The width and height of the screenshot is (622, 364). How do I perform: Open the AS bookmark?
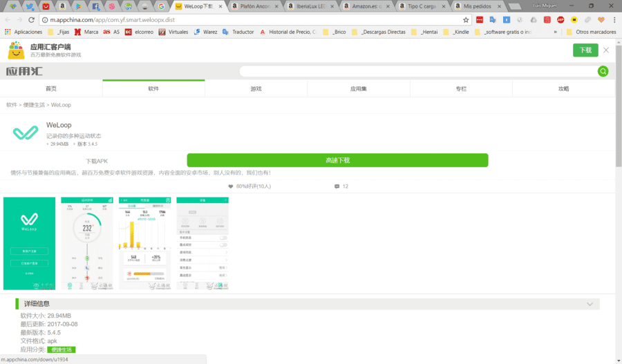click(x=111, y=32)
